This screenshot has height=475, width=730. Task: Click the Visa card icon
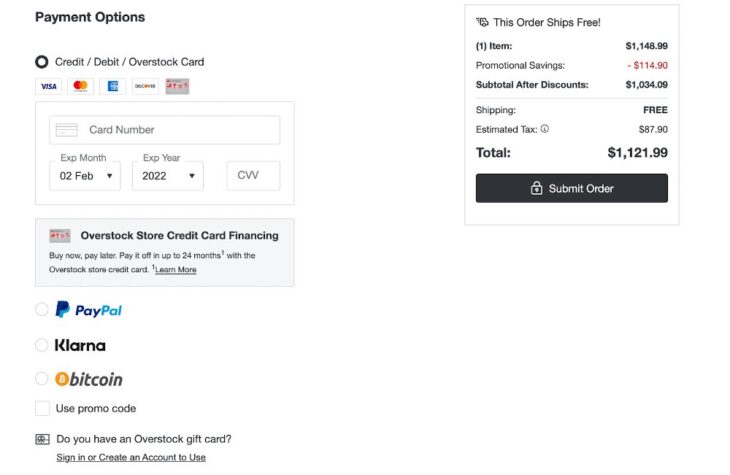click(49, 86)
